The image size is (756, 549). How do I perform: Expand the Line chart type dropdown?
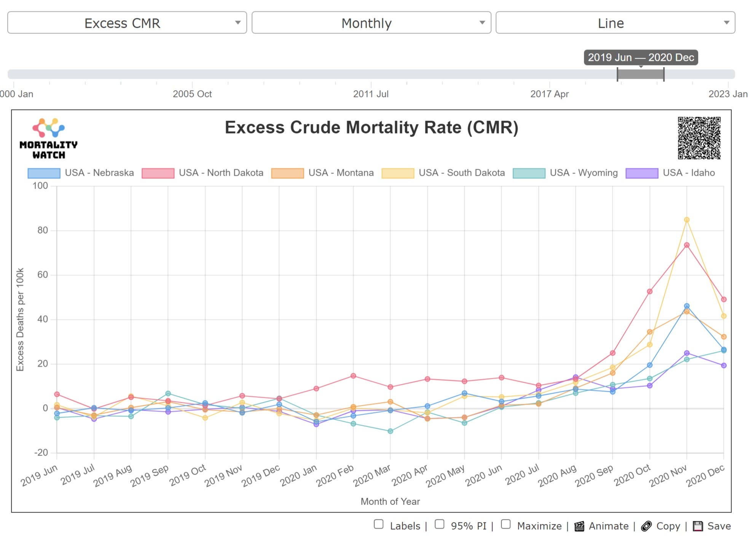615,23
